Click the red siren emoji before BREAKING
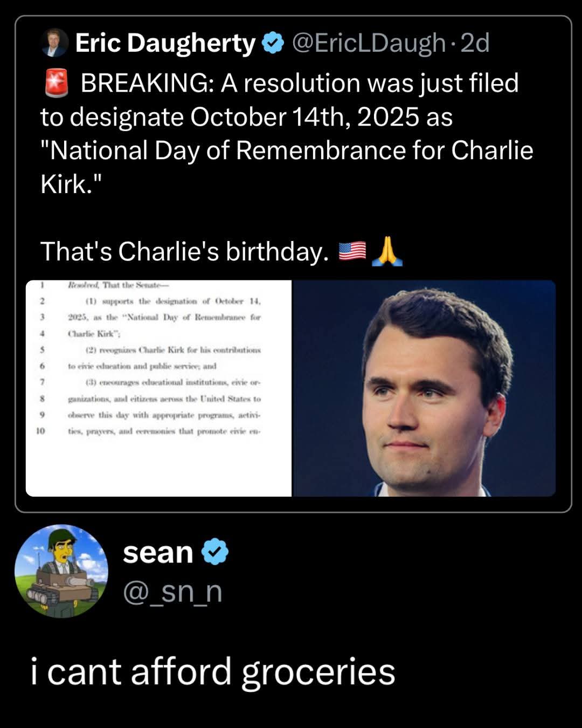Viewport: 582px width, 728px height. point(55,83)
